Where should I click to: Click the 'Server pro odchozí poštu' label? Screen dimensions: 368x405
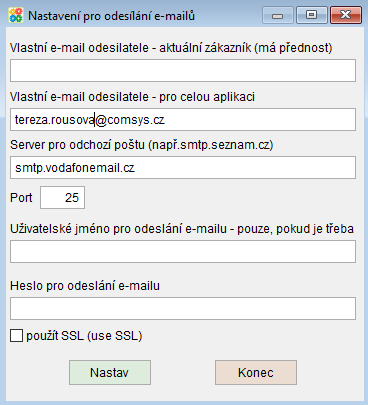[142, 145]
